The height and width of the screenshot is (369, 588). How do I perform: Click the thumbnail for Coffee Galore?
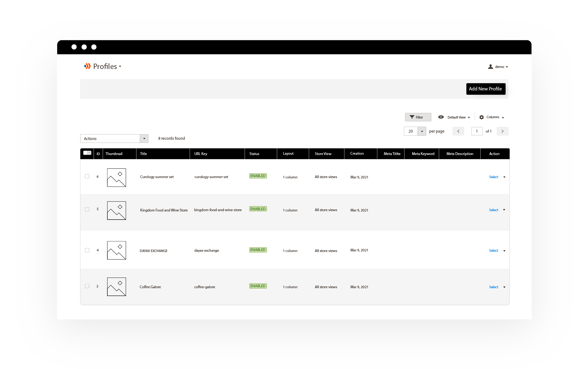tap(116, 286)
